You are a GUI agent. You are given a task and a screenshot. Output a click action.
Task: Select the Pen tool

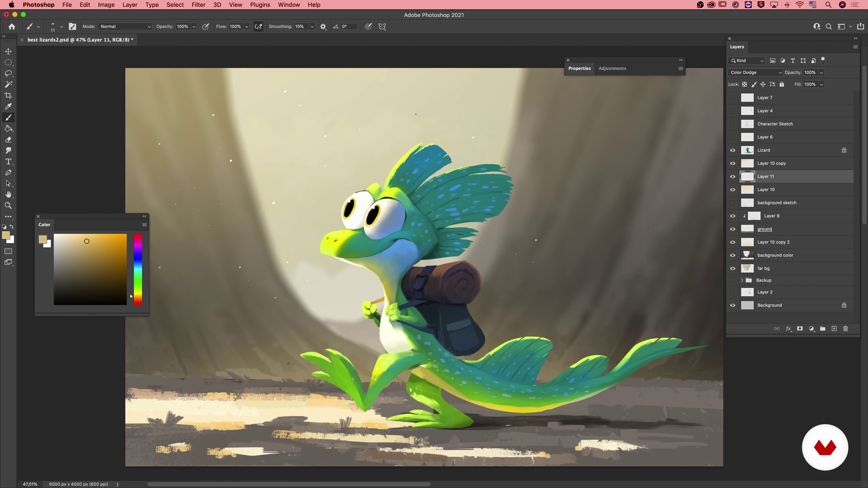click(8, 172)
